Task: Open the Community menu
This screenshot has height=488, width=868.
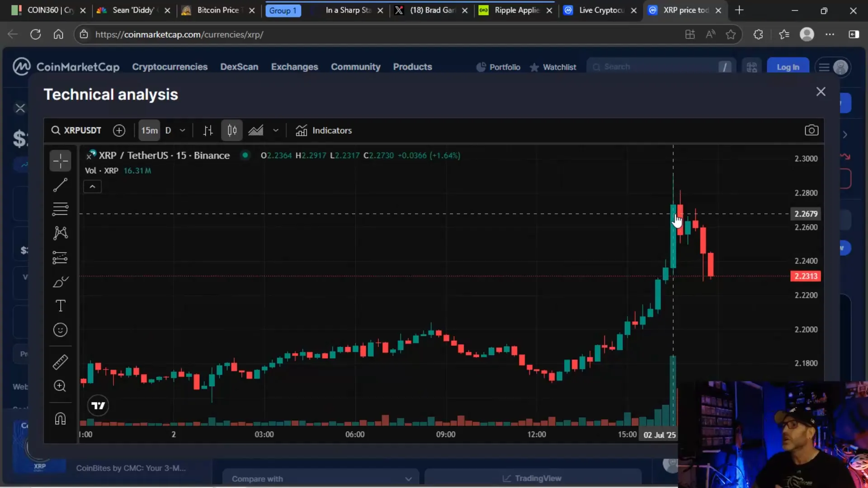Action: pos(355,67)
